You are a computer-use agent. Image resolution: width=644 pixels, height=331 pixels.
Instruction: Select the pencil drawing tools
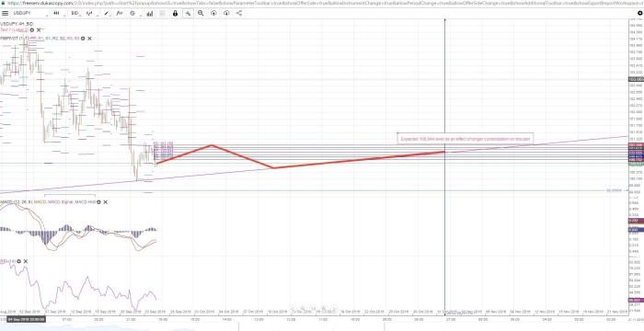[x=108, y=13]
